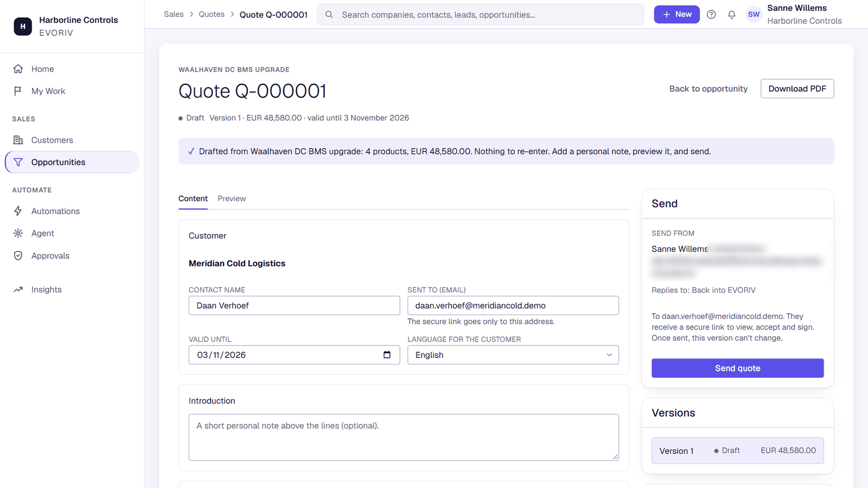The image size is (868, 488).
Task: Open the help question mark icon
Action: coord(711,15)
